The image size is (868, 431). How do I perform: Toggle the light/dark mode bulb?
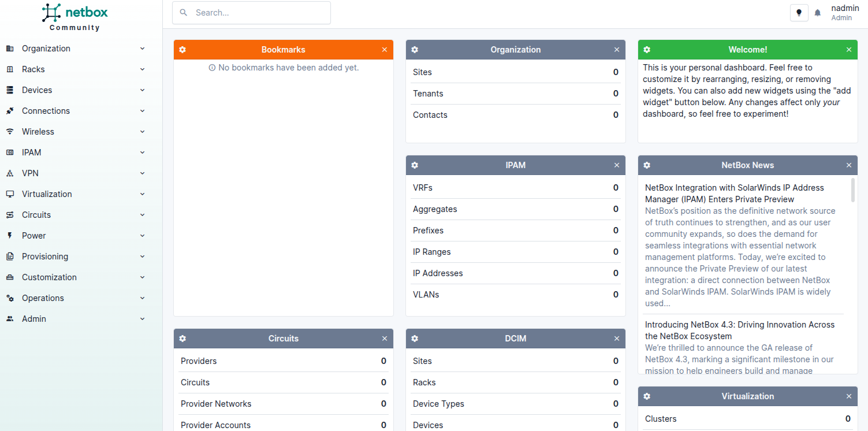coord(799,13)
